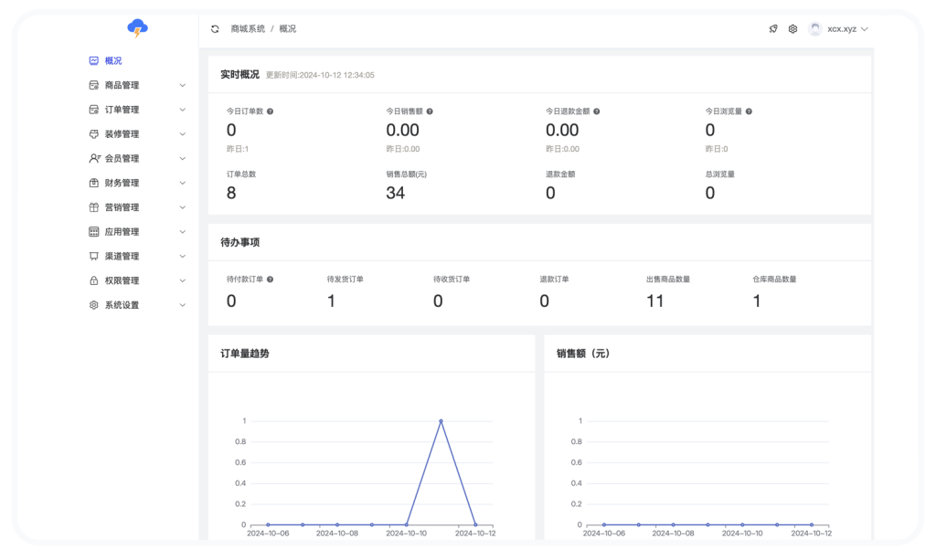Viewport: 936px width, 560px height.
Task: Click the 系统设置 gear icon
Action: (x=94, y=305)
